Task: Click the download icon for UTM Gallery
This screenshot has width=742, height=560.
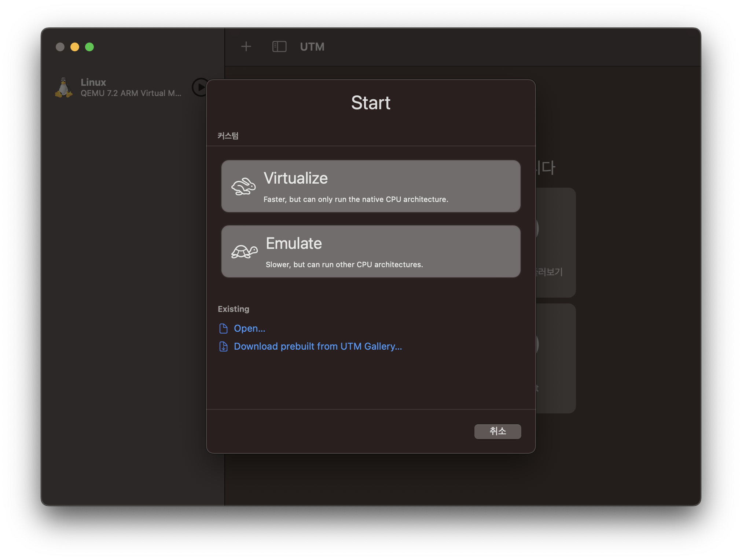Action: click(223, 346)
